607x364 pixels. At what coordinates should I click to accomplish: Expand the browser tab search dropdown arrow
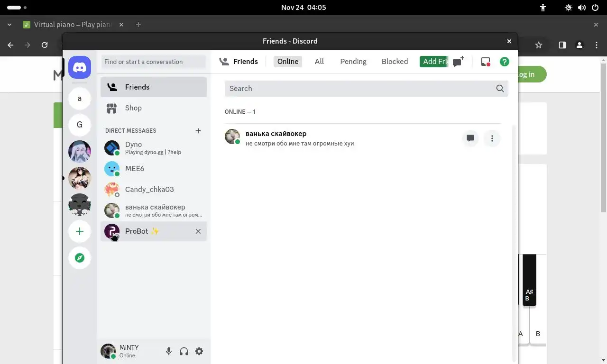point(9,25)
